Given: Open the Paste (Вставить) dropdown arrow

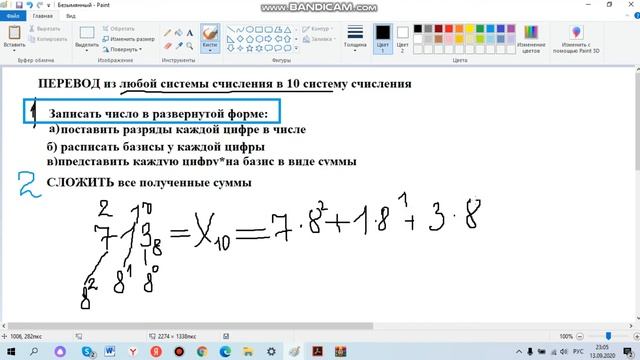Looking at the screenshot, I should [x=14, y=50].
